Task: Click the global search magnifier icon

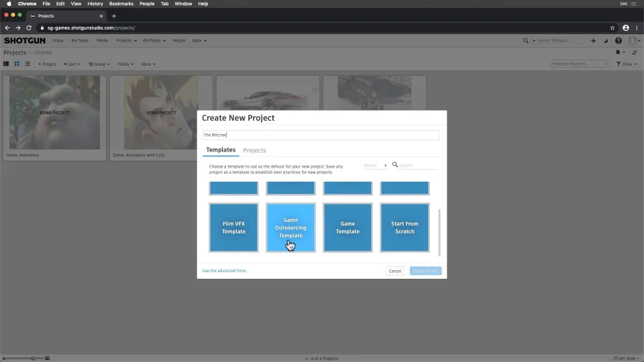Action: [x=525, y=41]
